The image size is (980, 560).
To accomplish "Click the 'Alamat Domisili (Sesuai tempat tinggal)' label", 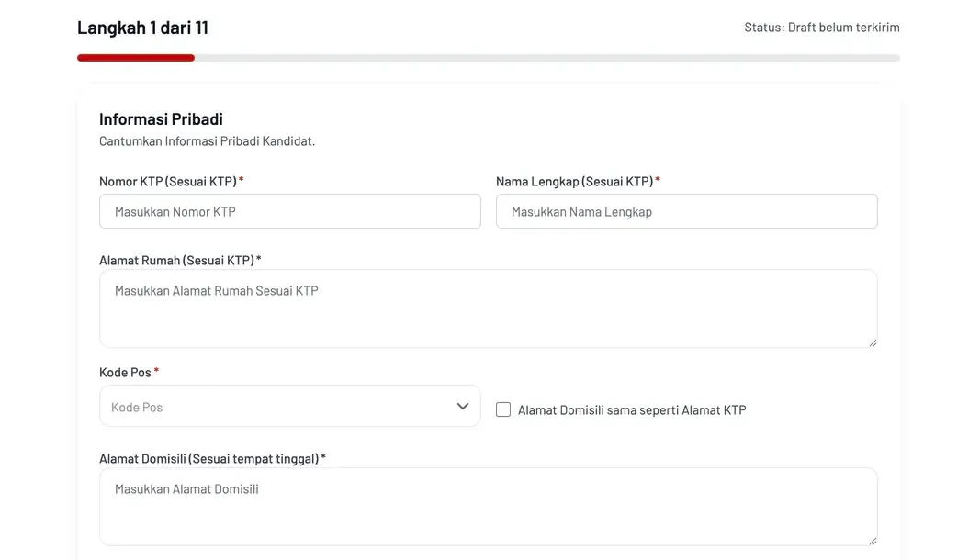I will point(208,459).
